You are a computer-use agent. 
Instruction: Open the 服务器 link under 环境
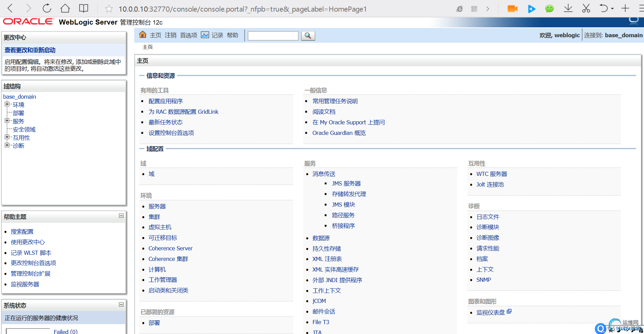(157, 206)
